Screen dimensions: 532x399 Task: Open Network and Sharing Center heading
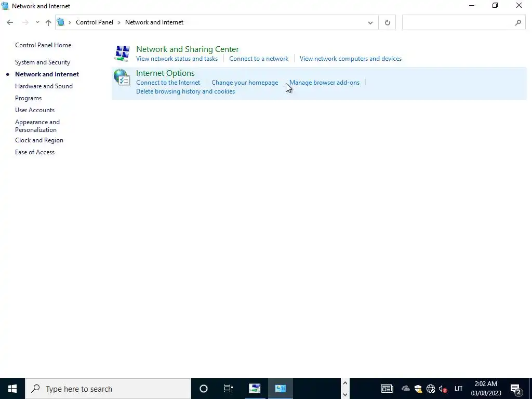click(187, 49)
